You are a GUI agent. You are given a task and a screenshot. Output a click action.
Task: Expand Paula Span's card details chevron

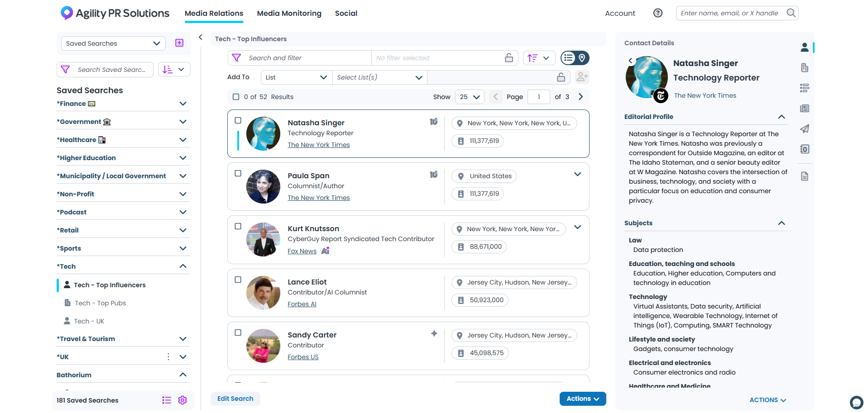pyautogui.click(x=578, y=174)
